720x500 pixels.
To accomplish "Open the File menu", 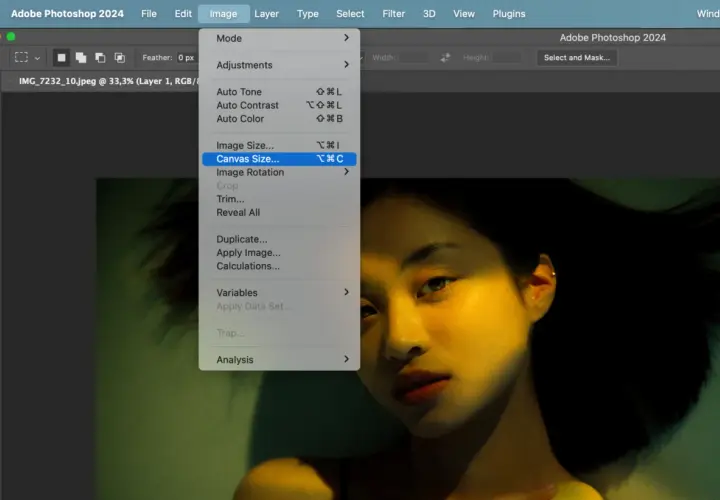I will pos(149,14).
